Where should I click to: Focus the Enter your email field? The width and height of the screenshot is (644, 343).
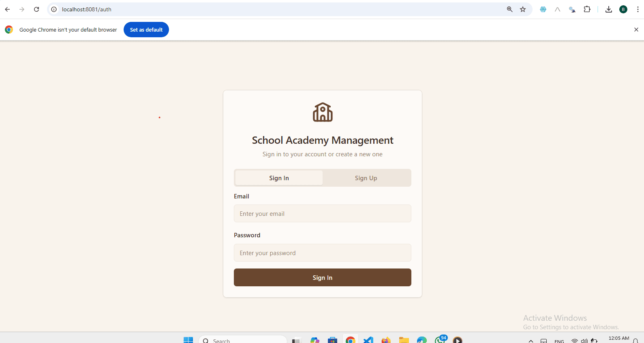322,213
